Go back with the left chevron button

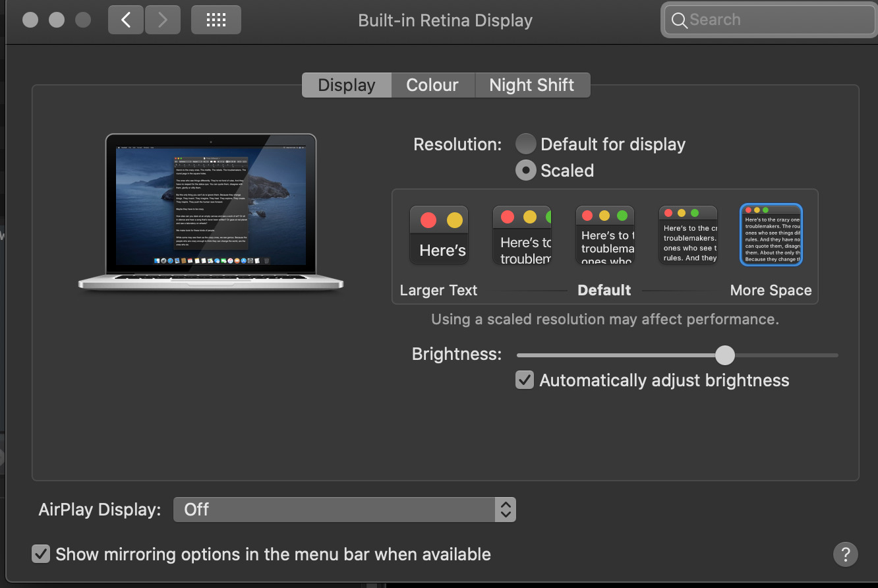point(126,20)
